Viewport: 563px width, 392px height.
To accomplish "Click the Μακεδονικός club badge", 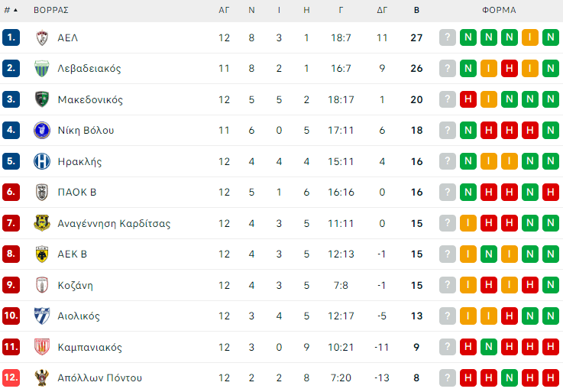I will 41,99.
